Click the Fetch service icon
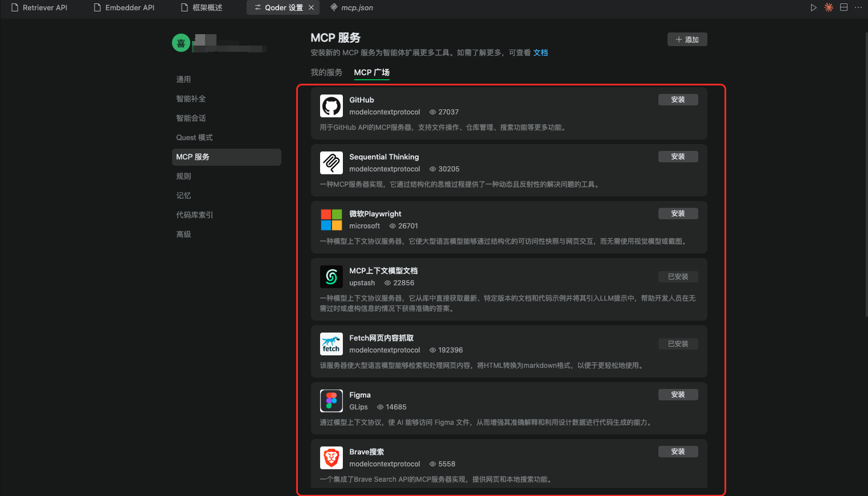This screenshot has height=496, width=868. click(331, 344)
